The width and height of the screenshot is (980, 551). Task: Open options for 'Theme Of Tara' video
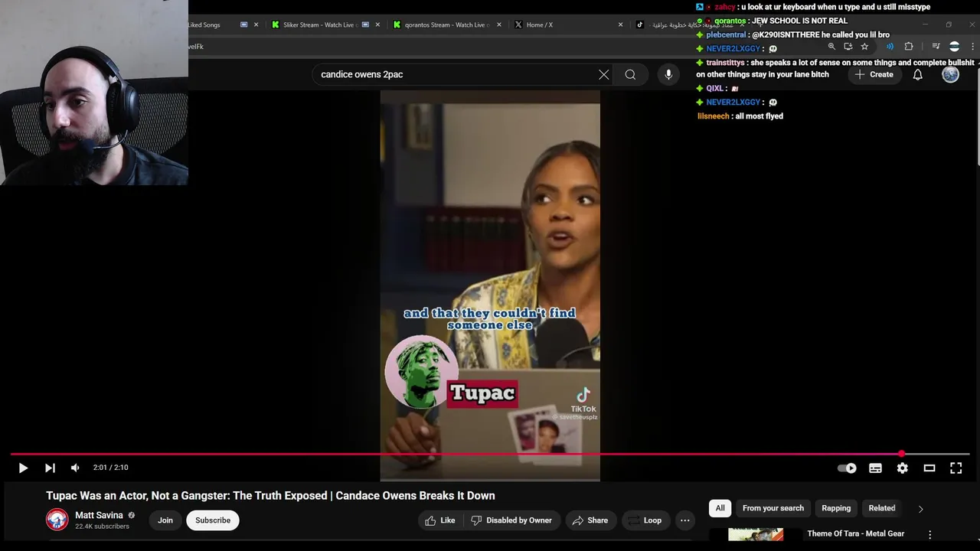click(x=930, y=535)
